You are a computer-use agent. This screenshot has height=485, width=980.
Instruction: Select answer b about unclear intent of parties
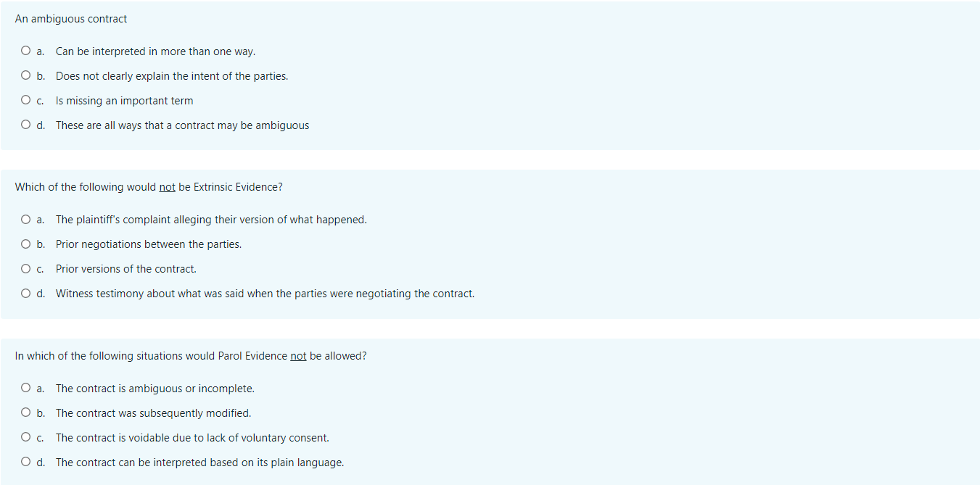click(x=25, y=75)
